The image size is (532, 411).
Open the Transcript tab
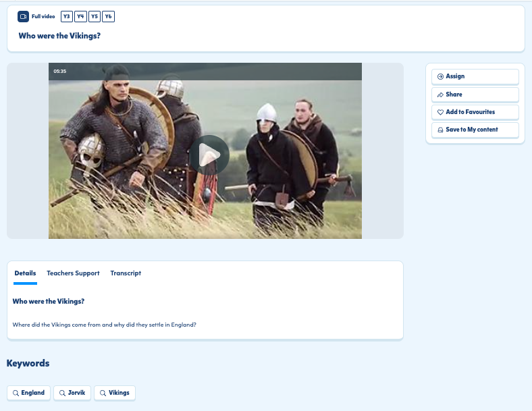point(126,273)
